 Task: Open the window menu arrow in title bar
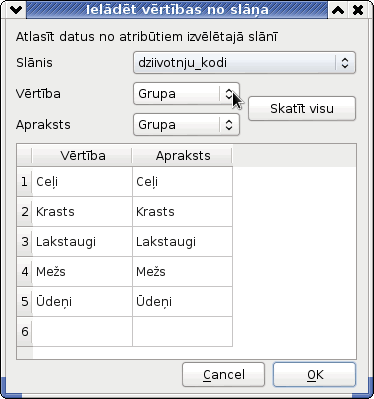pyautogui.click(x=16, y=10)
